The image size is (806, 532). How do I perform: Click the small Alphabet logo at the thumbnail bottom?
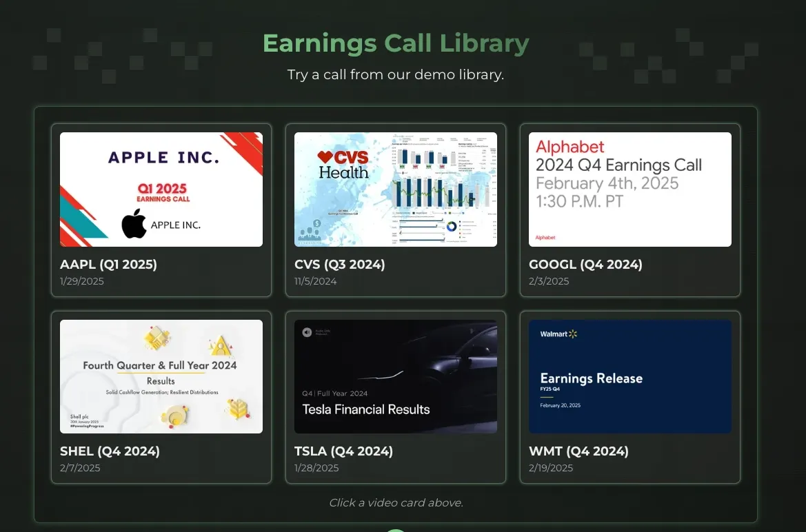click(545, 237)
